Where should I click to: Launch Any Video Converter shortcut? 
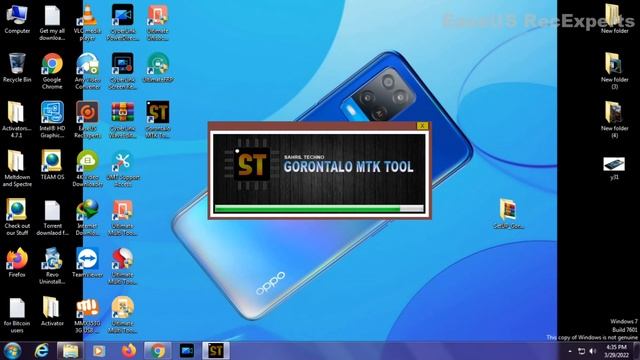coord(87,71)
